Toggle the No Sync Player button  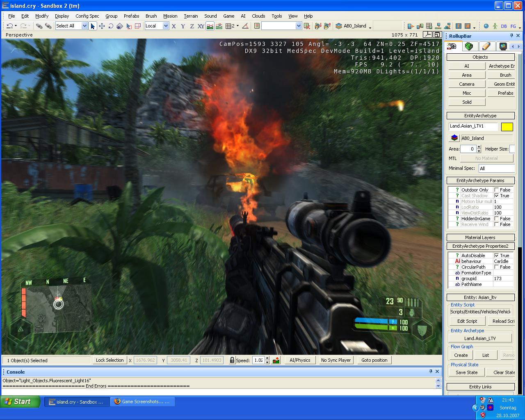point(336,360)
